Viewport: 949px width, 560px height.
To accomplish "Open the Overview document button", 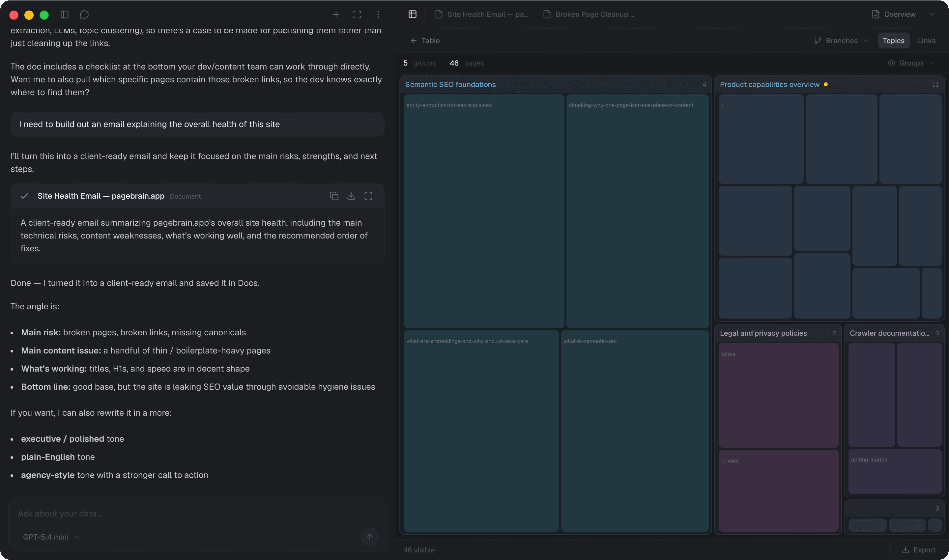I will point(894,14).
